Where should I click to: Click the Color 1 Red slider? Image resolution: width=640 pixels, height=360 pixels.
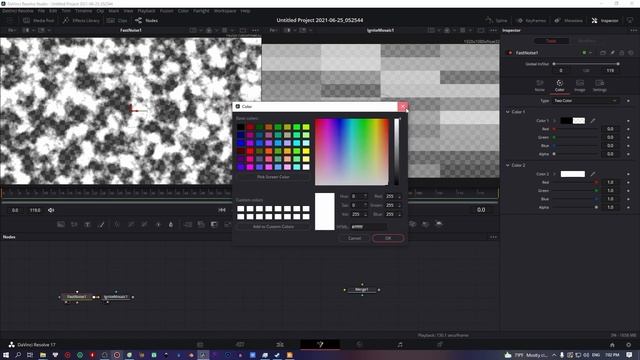coord(576,129)
